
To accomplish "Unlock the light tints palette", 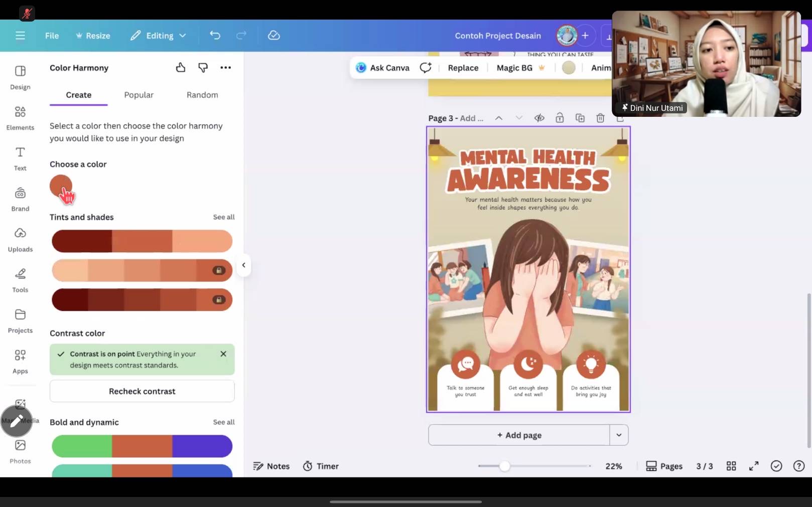I will (219, 270).
